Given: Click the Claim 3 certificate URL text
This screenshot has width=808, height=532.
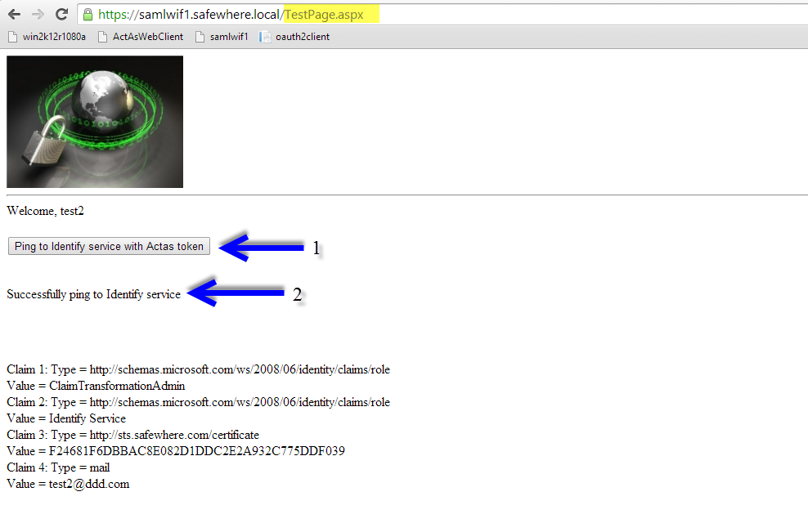Looking at the screenshot, I should point(174,434).
